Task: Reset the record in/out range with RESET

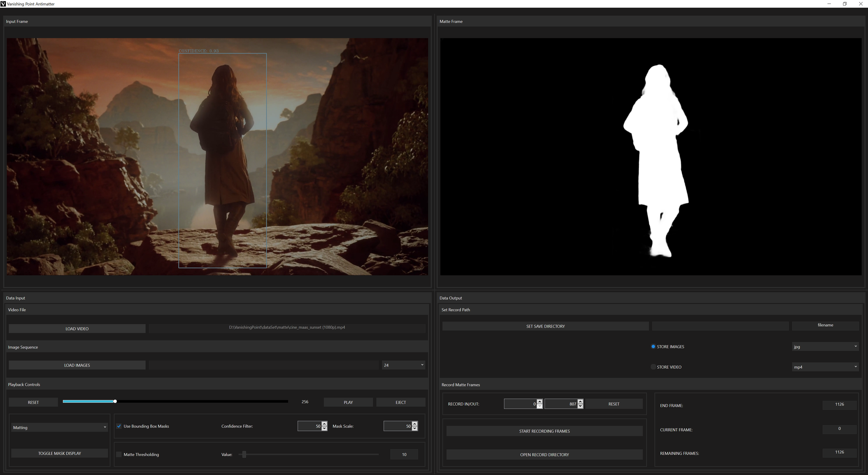Action: click(x=614, y=404)
